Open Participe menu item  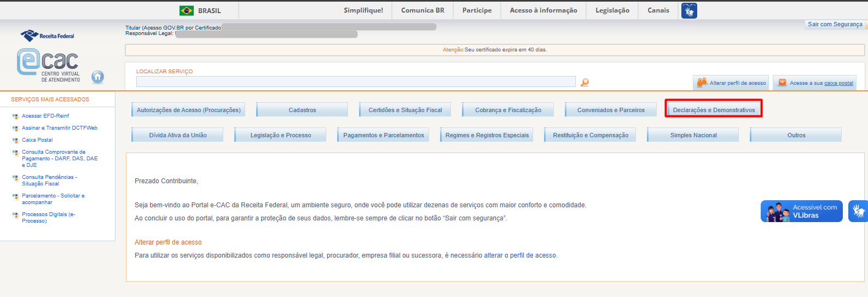pos(477,10)
